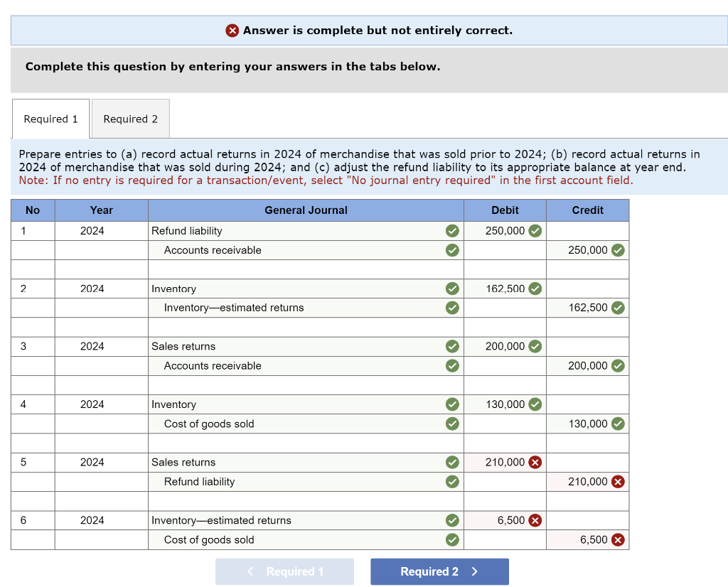Edit the 210,000 debit amount field
The image size is (728, 587).
(505, 462)
